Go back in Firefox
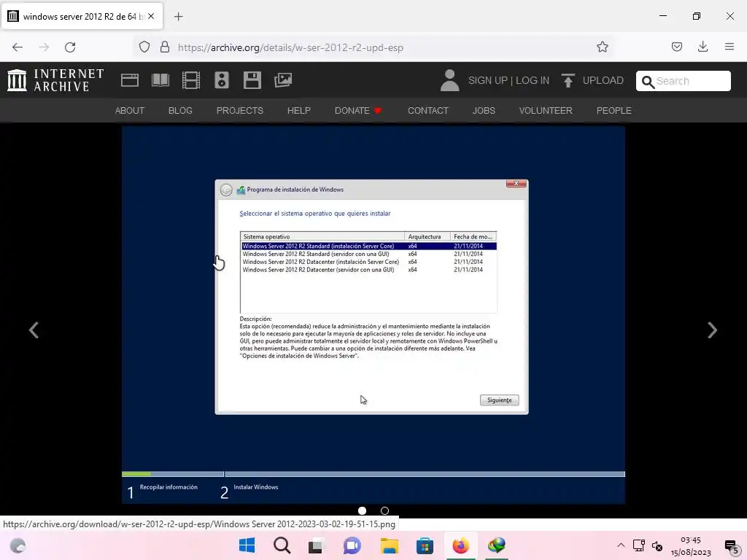The image size is (747, 560). (x=18, y=47)
